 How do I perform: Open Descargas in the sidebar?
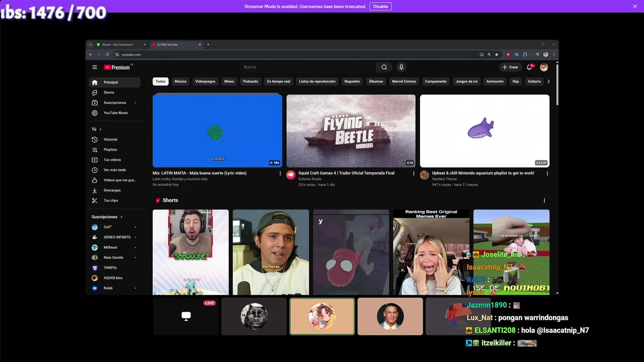(x=115, y=190)
